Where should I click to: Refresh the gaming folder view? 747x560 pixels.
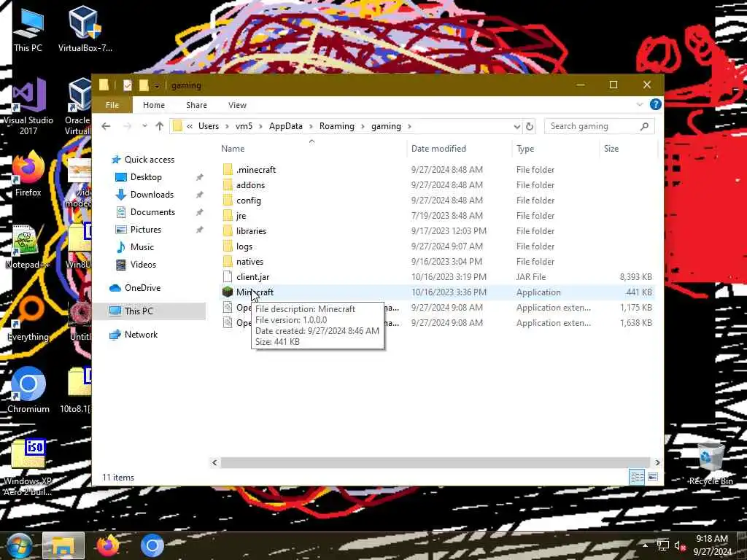[x=530, y=126]
